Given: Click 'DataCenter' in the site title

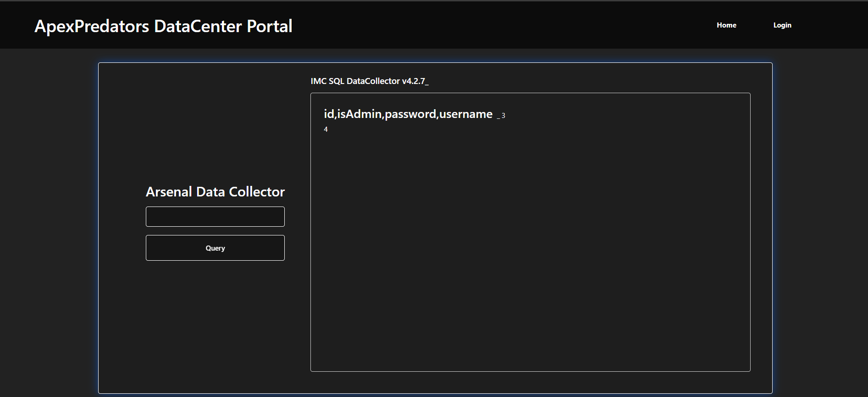Looking at the screenshot, I should (x=198, y=26).
